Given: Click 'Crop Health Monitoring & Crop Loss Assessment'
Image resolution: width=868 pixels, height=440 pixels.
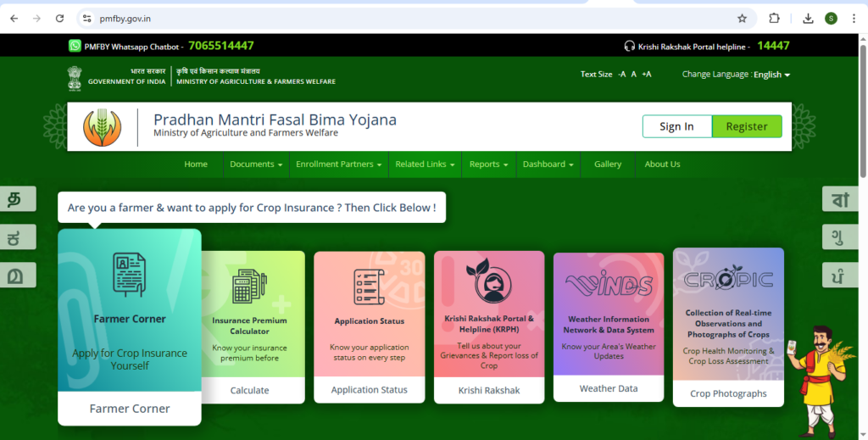Looking at the screenshot, I should click(x=728, y=356).
